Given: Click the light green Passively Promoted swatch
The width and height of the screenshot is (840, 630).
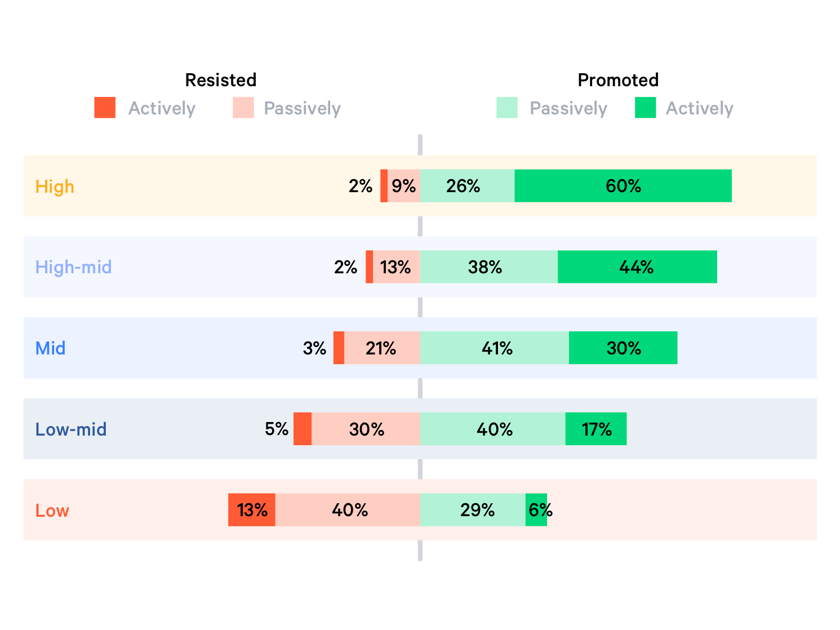Looking at the screenshot, I should click(x=507, y=108).
